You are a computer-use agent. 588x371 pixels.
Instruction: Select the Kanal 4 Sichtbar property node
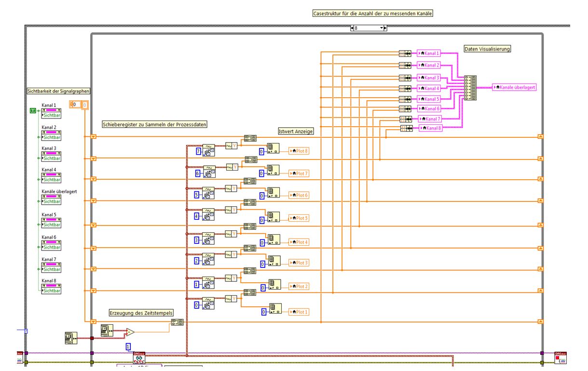(51, 177)
